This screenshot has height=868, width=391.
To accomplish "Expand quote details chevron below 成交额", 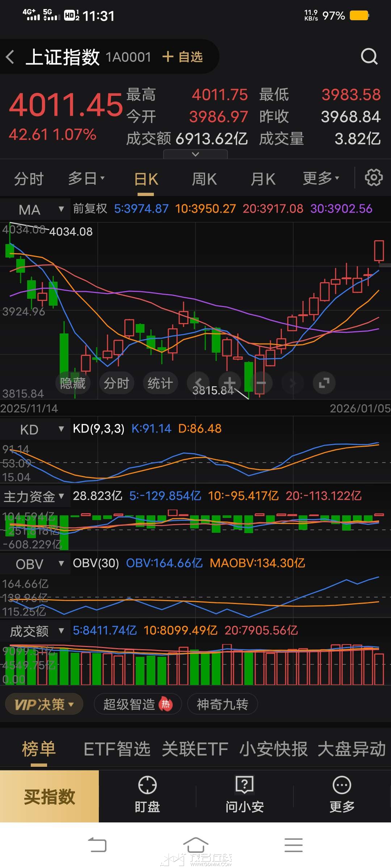I will (x=195, y=154).
